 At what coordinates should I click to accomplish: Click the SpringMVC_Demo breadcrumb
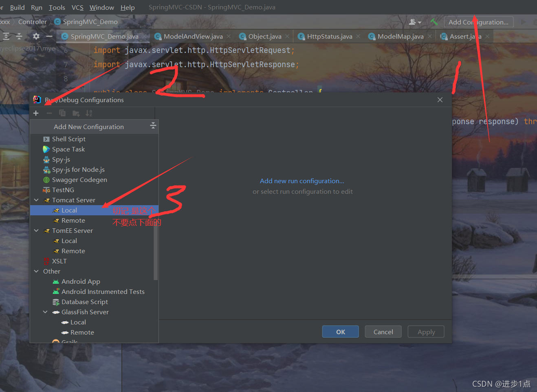click(86, 22)
